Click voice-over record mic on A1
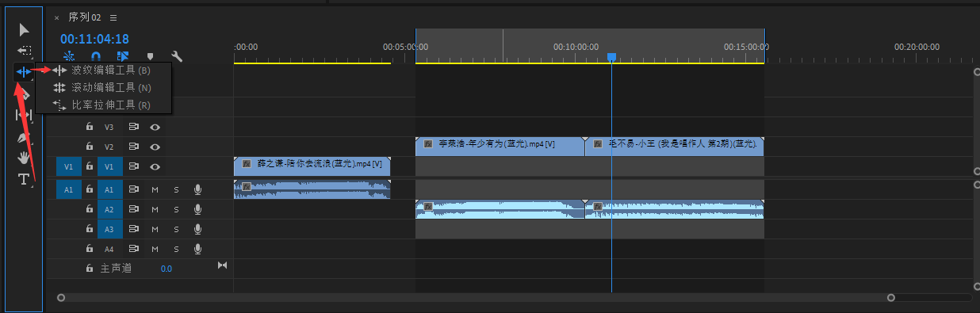The image size is (980, 313). (197, 189)
